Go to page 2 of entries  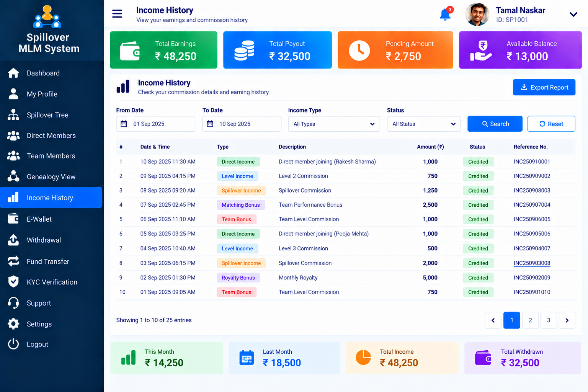click(530, 320)
